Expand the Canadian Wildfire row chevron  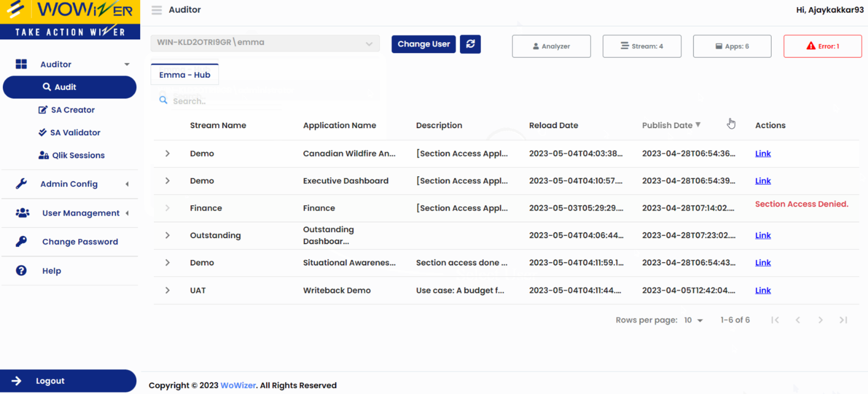(167, 154)
